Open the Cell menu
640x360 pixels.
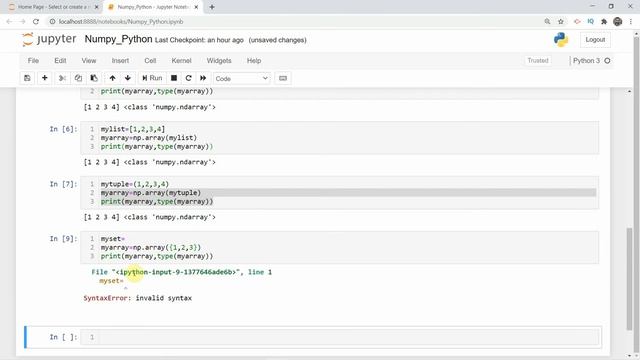point(150,60)
